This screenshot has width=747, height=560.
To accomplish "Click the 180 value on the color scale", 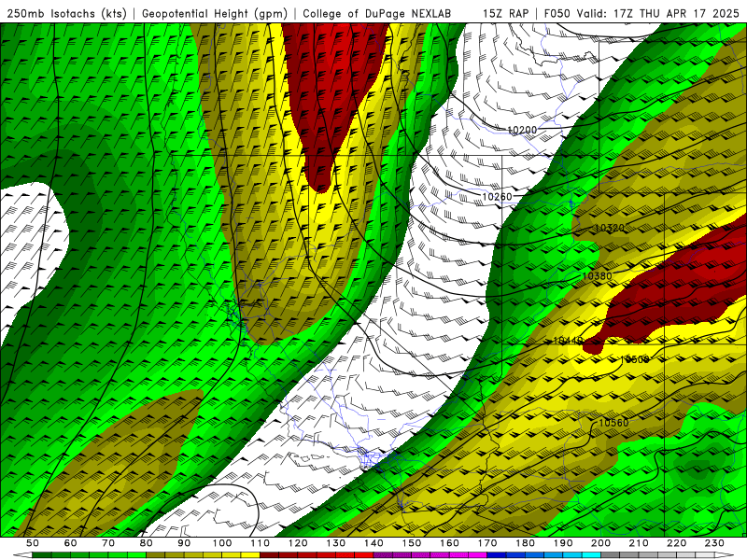I will tap(525, 543).
